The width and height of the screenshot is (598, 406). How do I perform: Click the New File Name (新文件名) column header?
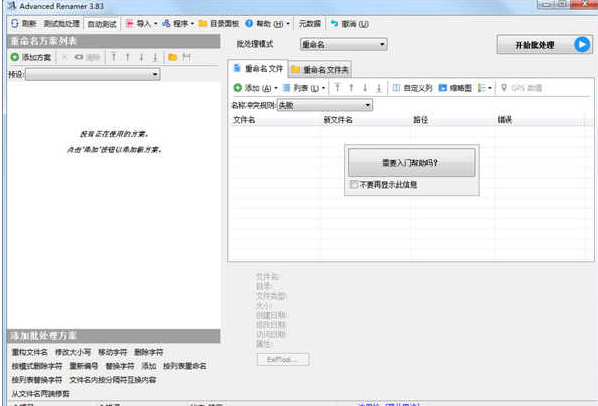[x=366, y=120]
